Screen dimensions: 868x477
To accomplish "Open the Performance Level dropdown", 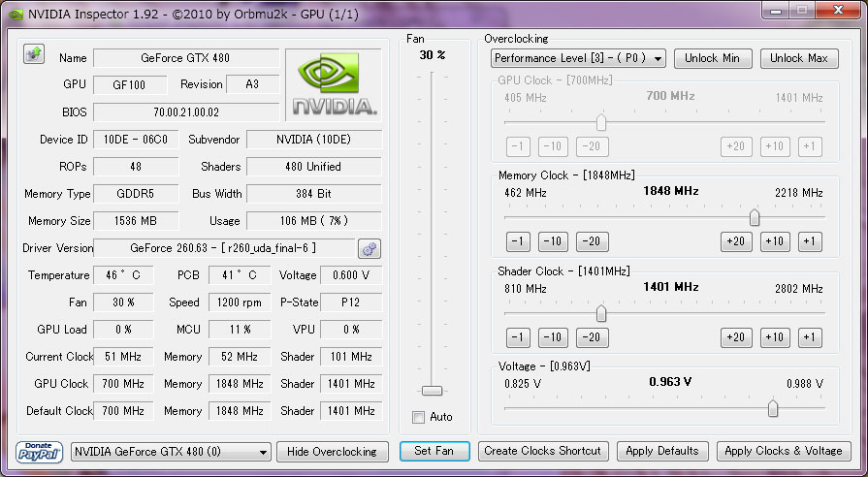I will [578, 58].
